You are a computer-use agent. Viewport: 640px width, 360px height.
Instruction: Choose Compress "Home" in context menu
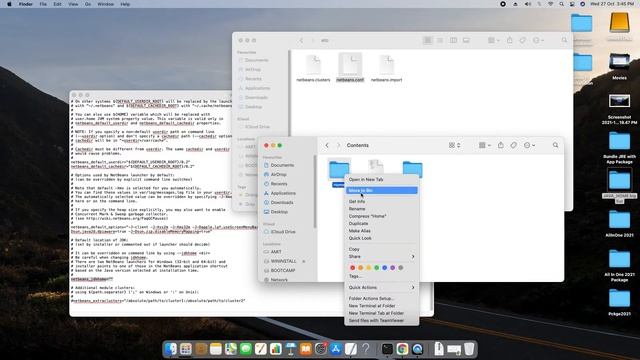tap(382, 216)
